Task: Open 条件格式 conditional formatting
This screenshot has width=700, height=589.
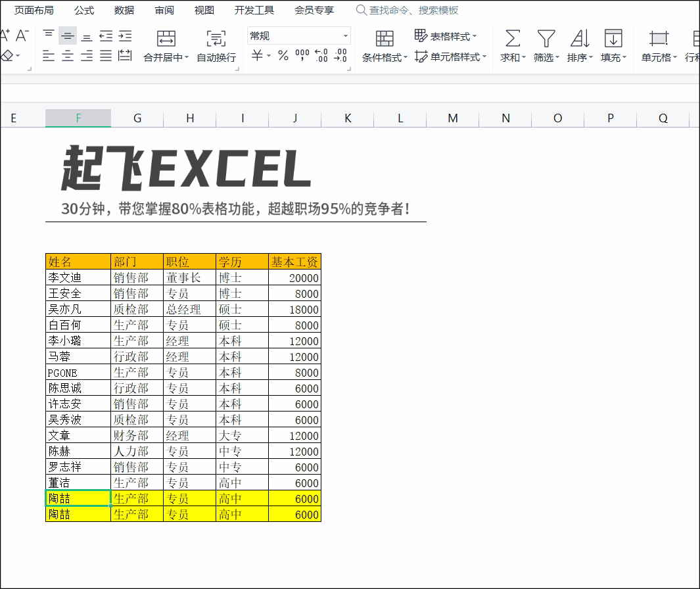Action: coord(385,45)
